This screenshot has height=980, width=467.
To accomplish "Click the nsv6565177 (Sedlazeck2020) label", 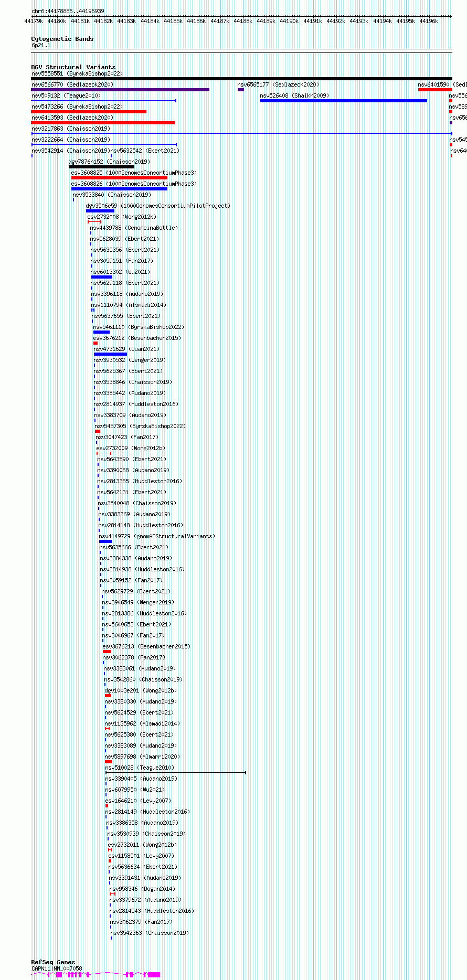I will click(278, 84).
